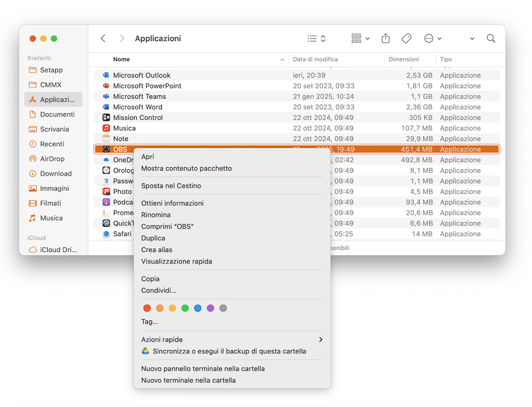Select the Microsoft PowerPoint app icon
This screenshot has height=407, width=532.
tap(106, 86)
